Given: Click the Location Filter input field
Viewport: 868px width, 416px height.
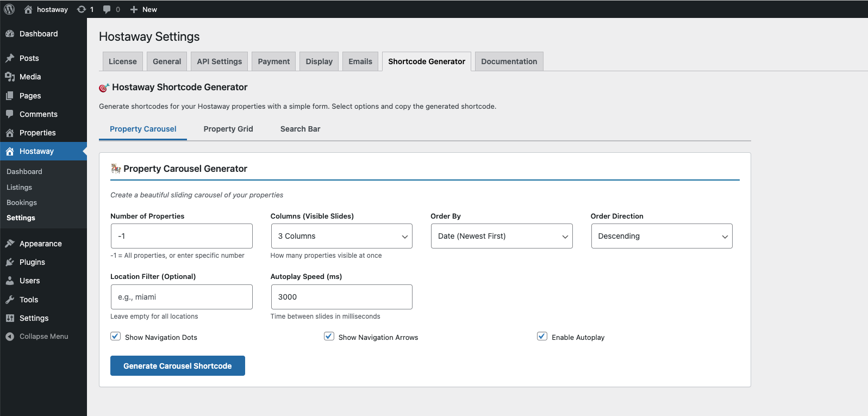Looking at the screenshot, I should pyautogui.click(x=182, y=297).
